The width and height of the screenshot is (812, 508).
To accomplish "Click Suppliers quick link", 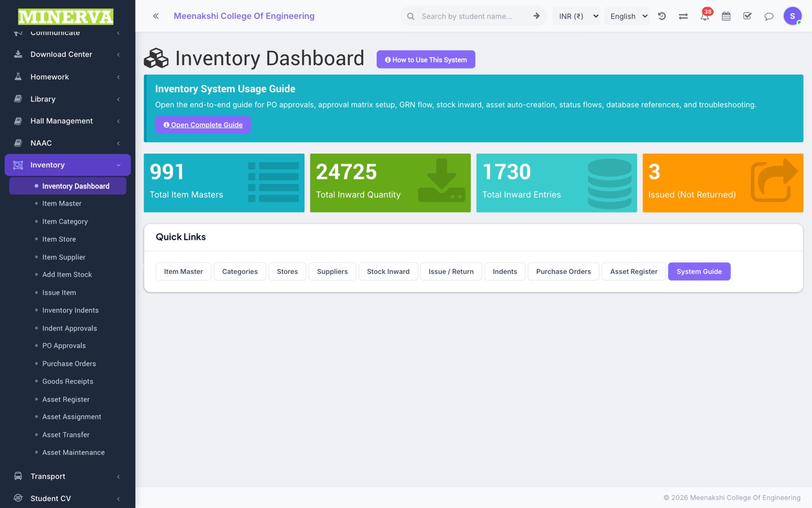I will tap(332, 271).
